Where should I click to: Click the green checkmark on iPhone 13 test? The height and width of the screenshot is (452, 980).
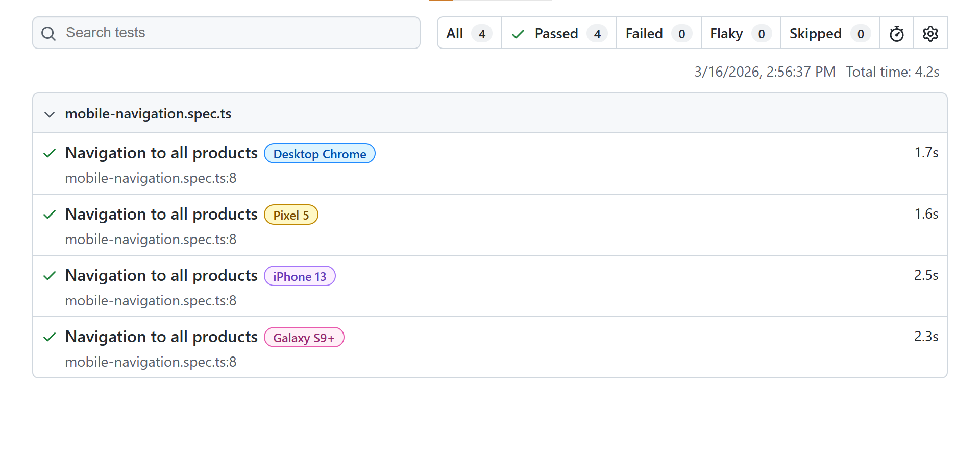pos(50,276)
